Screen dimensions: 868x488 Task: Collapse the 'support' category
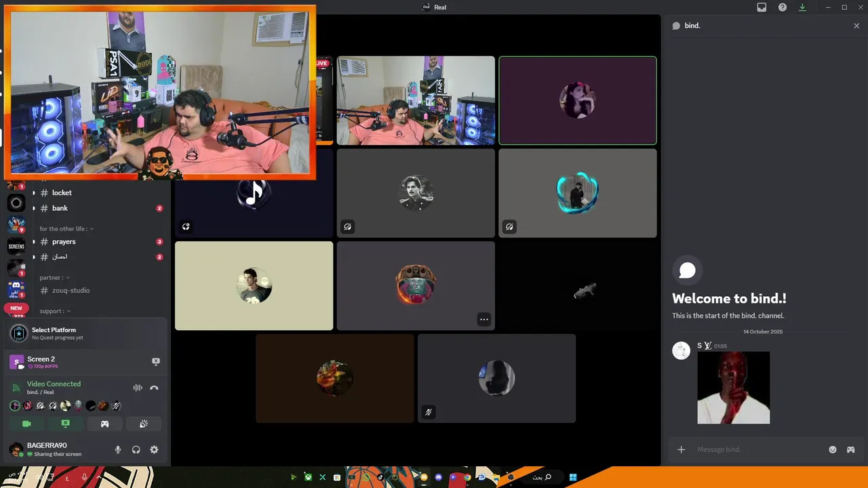(55, 311)
